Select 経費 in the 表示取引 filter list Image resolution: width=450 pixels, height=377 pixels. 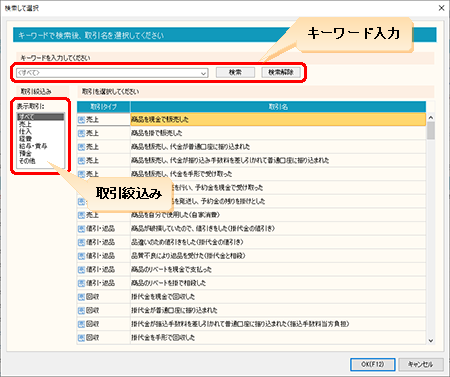40,139
